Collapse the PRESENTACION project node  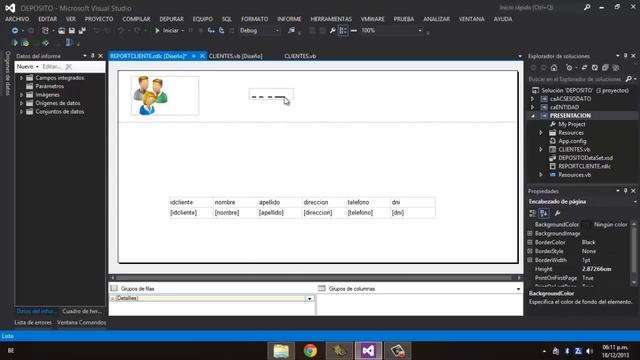533,116
